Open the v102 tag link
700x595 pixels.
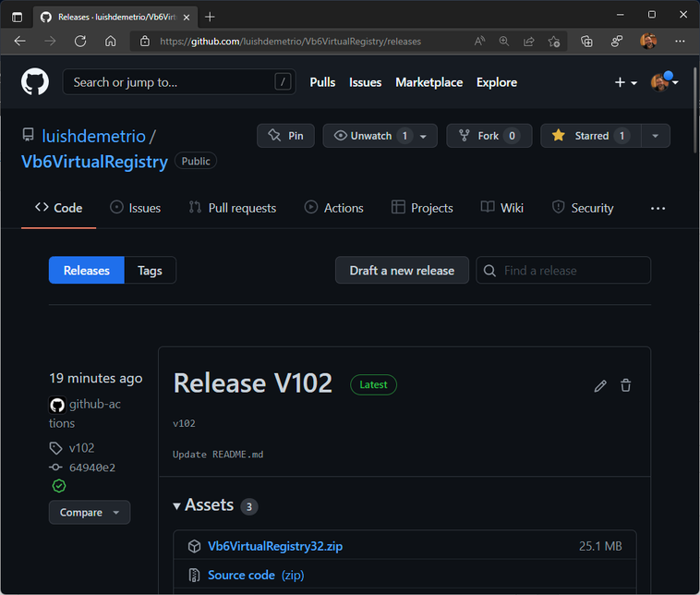(81, 447)
